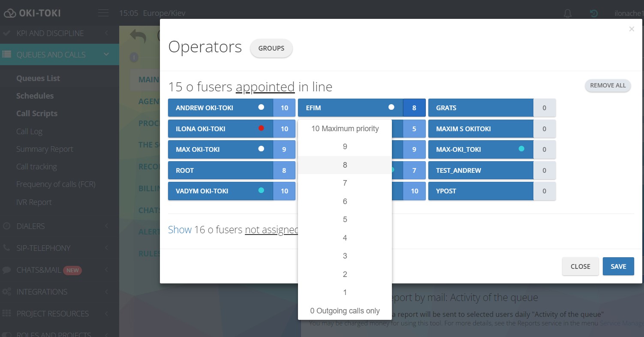Click the hamburger menu icon in header
644x337 pixels.
tap(103, 13)
